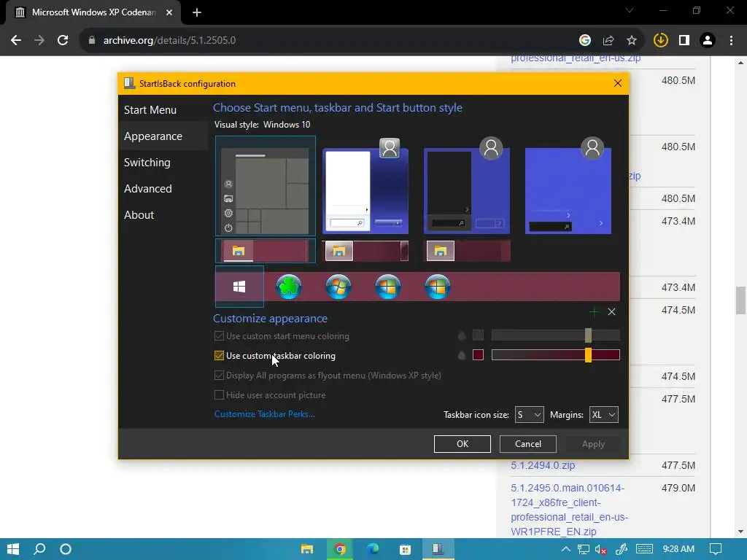Select the Windows 10 tiled start menu style
Viewport: 747px width, 560px height.
(266, 186)
